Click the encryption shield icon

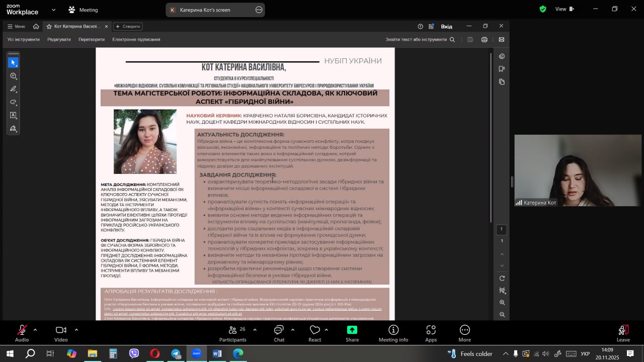click(543, 9)
